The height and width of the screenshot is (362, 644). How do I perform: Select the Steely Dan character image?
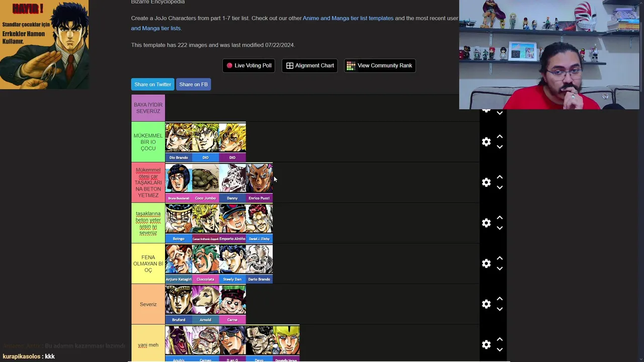[x=232, y=263]
